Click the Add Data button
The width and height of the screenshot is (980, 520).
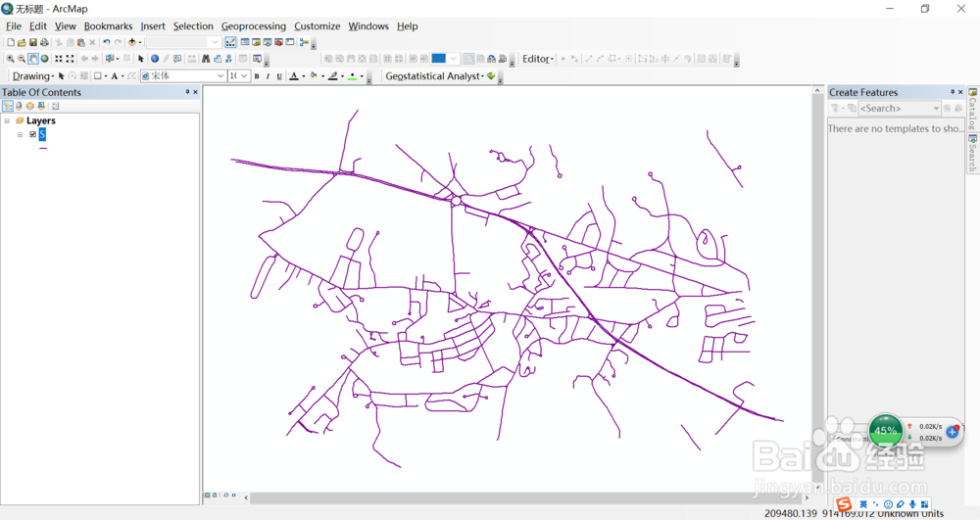click(x=132, y=42)
